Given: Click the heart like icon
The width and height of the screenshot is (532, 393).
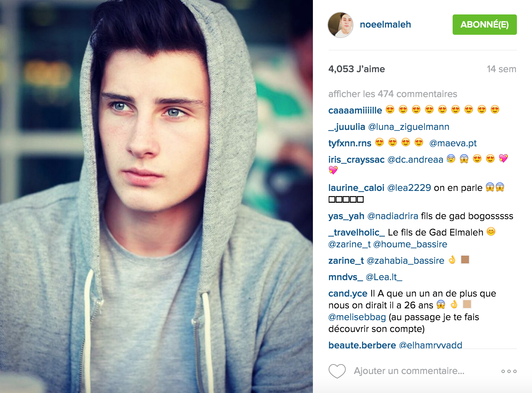Looking at the screenshot, I should click(x=337, y=371).
